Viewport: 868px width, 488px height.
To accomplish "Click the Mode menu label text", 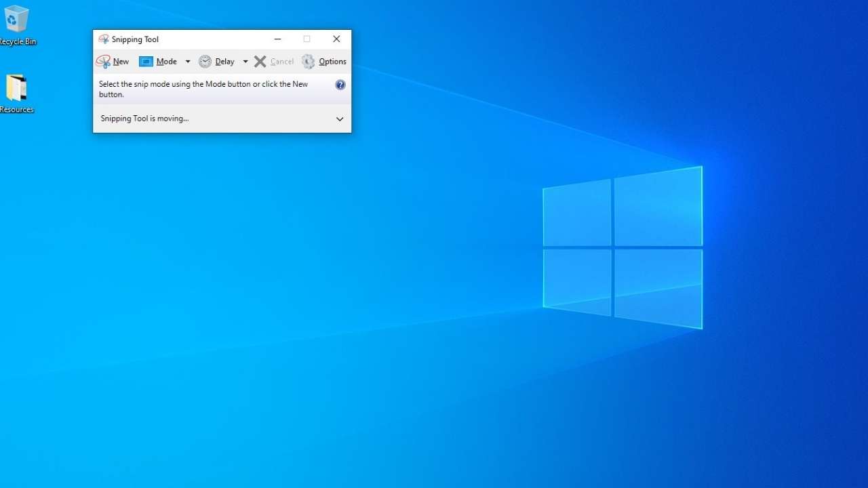I will (x=165, y=62).
